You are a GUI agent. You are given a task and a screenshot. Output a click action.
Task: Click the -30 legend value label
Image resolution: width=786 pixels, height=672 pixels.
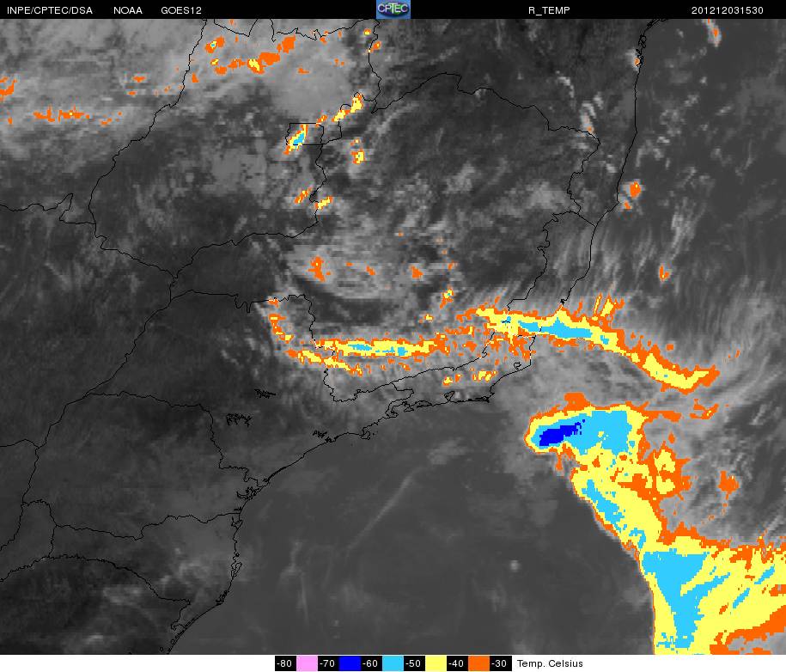(500, 663)
